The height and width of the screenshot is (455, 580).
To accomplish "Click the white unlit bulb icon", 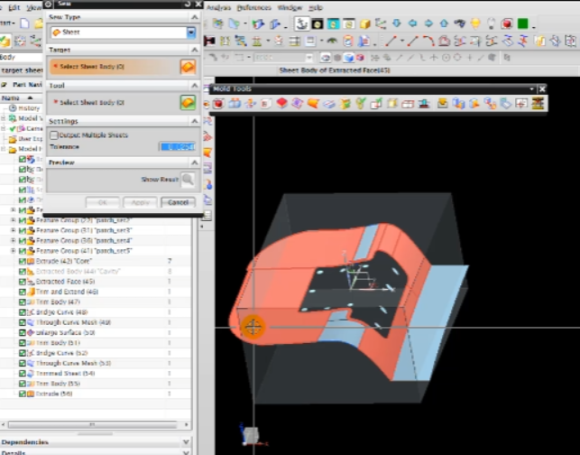I will click(491, 24).
